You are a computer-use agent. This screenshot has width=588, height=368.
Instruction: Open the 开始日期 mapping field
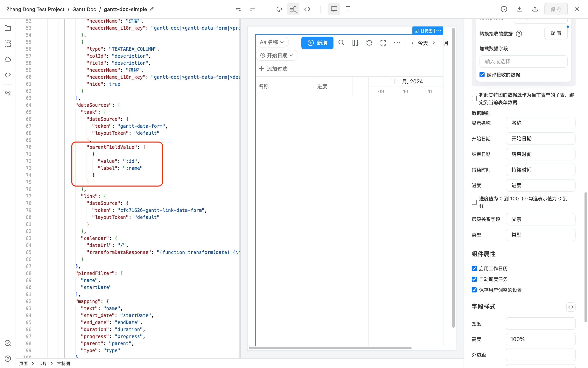541,139
